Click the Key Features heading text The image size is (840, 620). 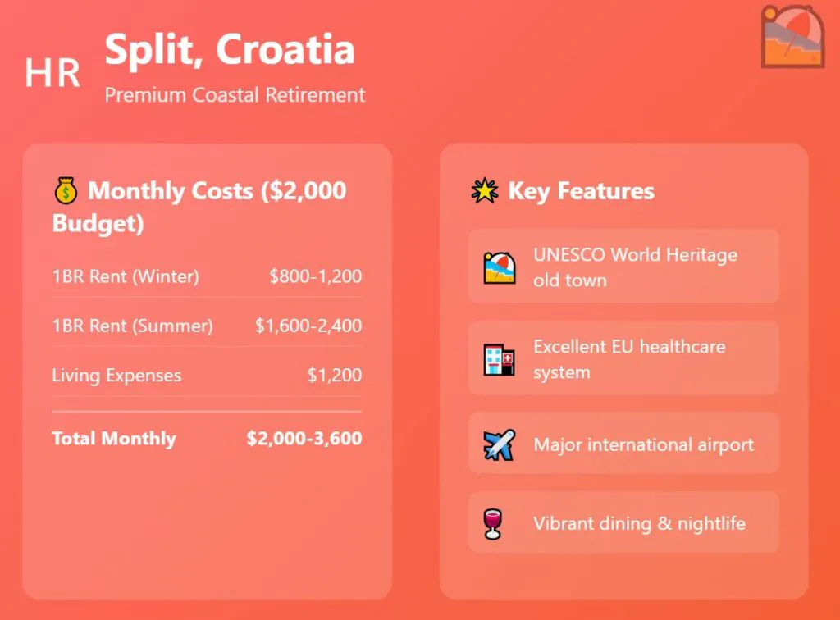(x=581, y=192)
